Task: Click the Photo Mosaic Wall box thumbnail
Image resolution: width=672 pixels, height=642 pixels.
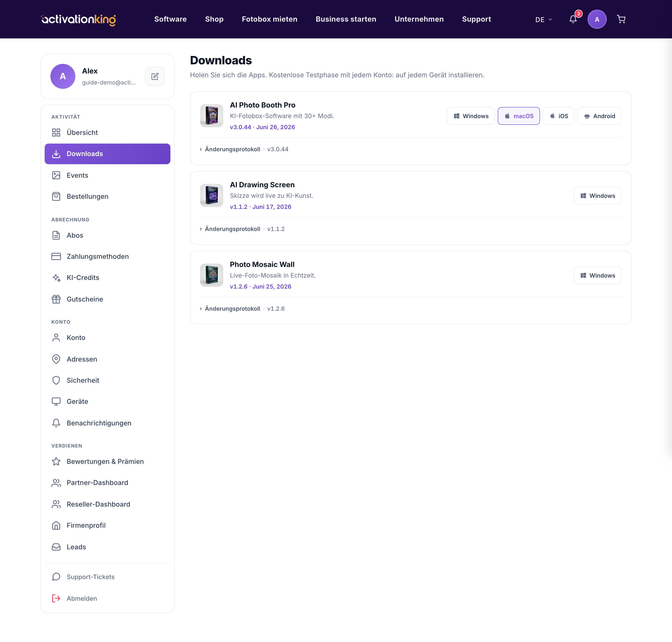Action: [211, 275]
